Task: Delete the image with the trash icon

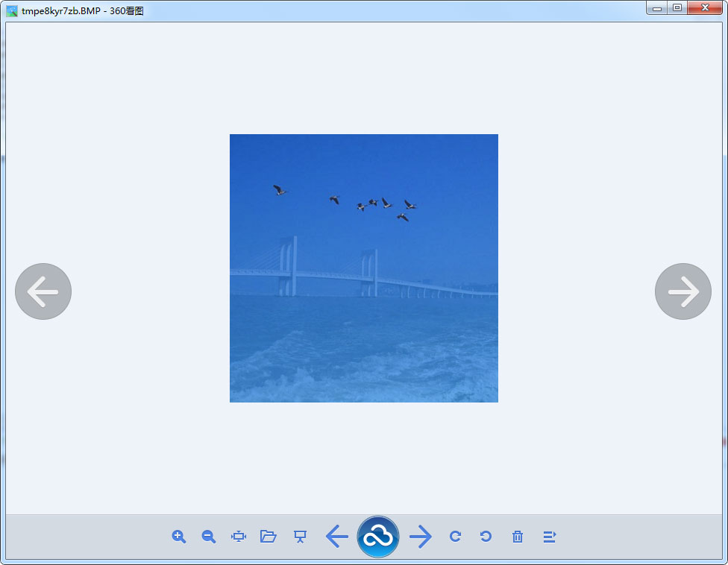Action: (518, 537)
